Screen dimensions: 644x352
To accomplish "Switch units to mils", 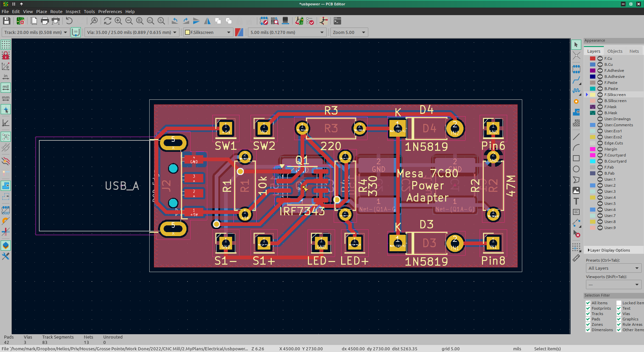I will (x=6, y=88).
